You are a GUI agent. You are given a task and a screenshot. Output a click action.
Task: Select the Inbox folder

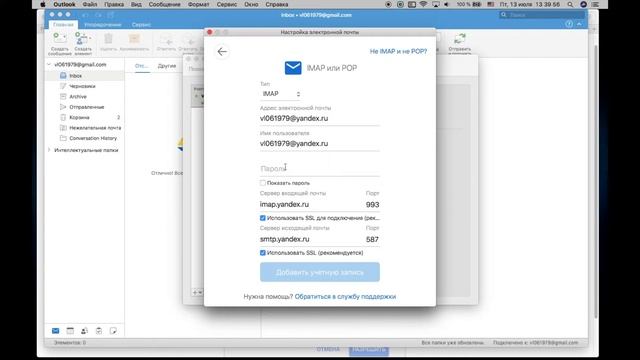pos(84,76)
